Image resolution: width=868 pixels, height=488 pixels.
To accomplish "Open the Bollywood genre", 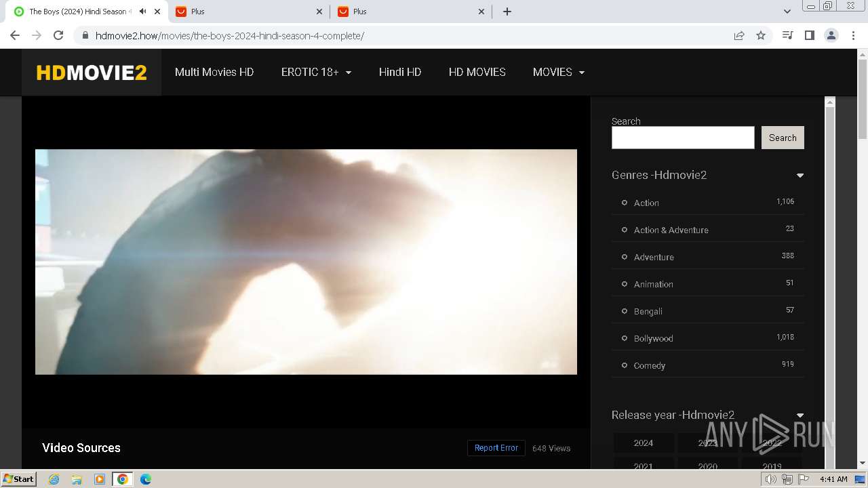I will pyautogui.click(x=653, y=338).
